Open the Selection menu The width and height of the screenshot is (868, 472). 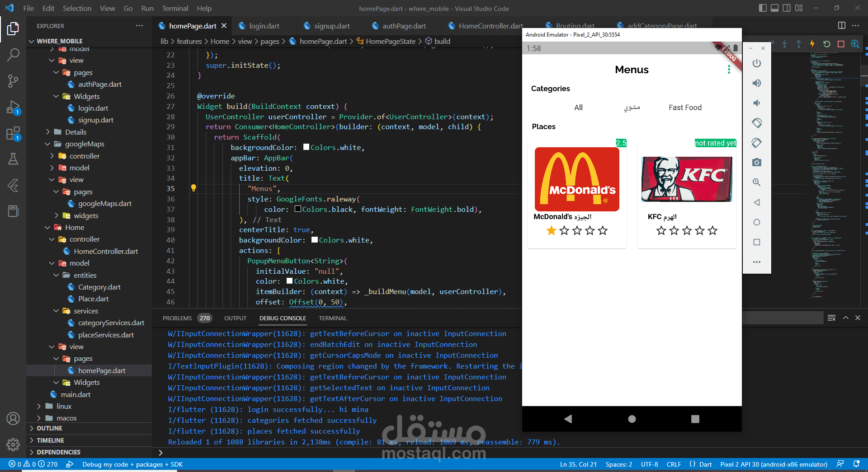[x=77, y=8]
